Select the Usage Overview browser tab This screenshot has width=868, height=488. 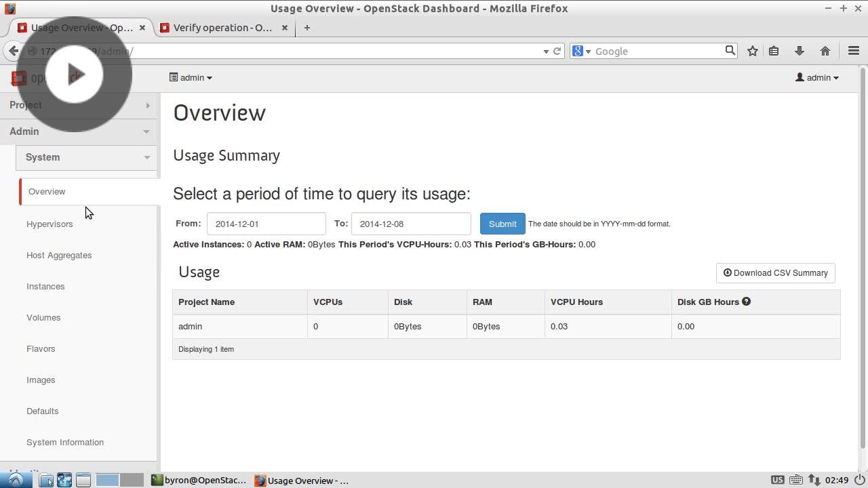[81, 28]
